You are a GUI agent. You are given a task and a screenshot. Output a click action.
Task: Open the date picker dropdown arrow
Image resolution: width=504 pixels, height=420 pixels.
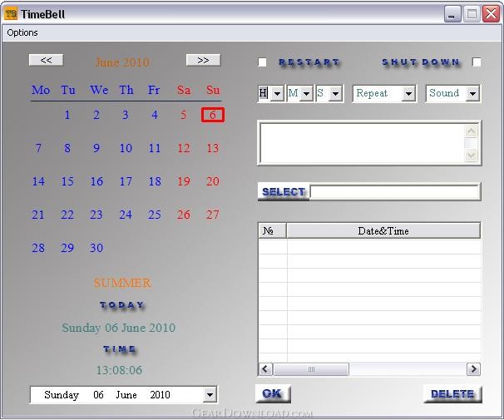[x=210, y=394]
